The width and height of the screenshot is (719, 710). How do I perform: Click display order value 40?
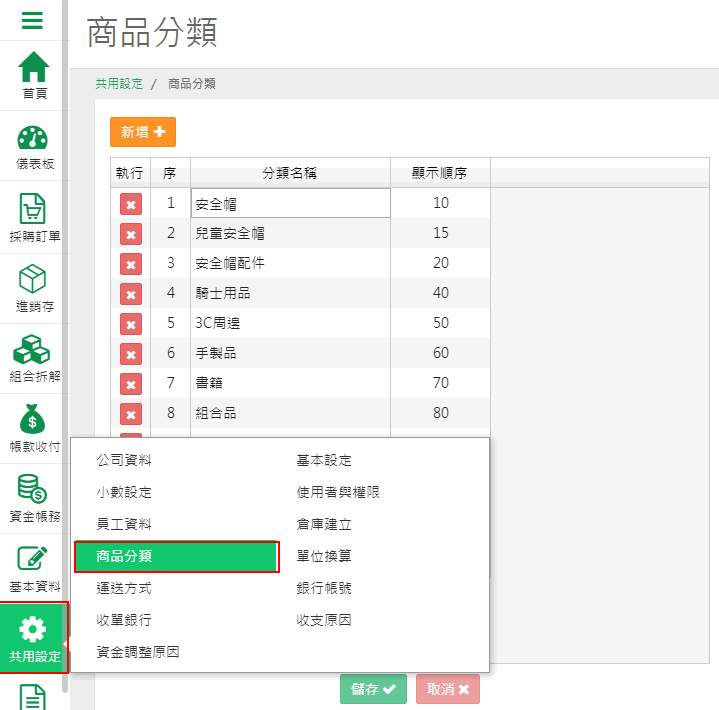[x=441, y=293]
